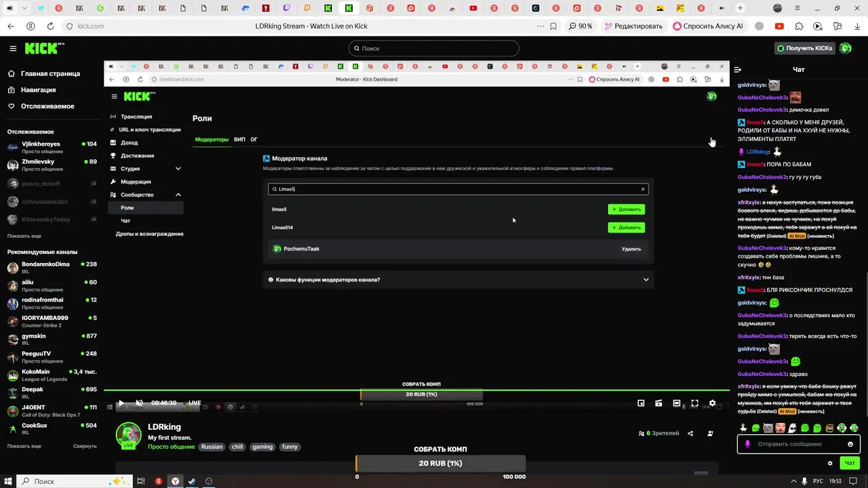Reload the page
Viewport: 868px width, 488px height.
pyautogui.click(x=50, y=26)
